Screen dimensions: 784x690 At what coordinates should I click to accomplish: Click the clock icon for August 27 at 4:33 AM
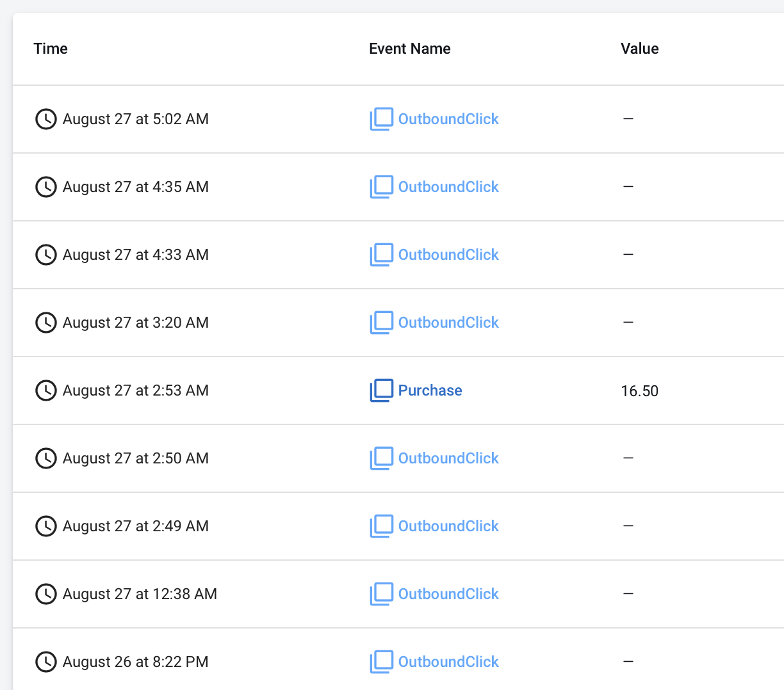[45, 255]
